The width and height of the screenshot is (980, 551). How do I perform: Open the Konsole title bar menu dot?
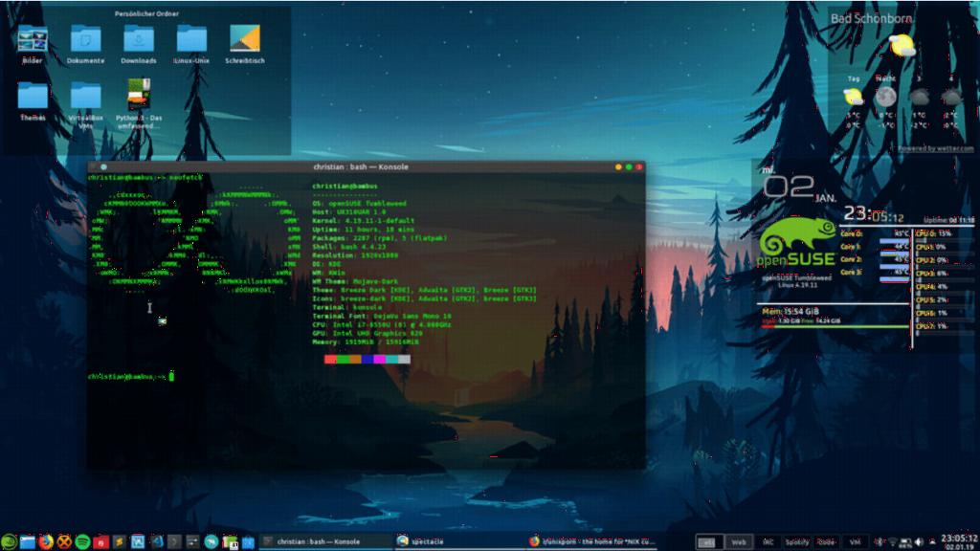(103, 166)
